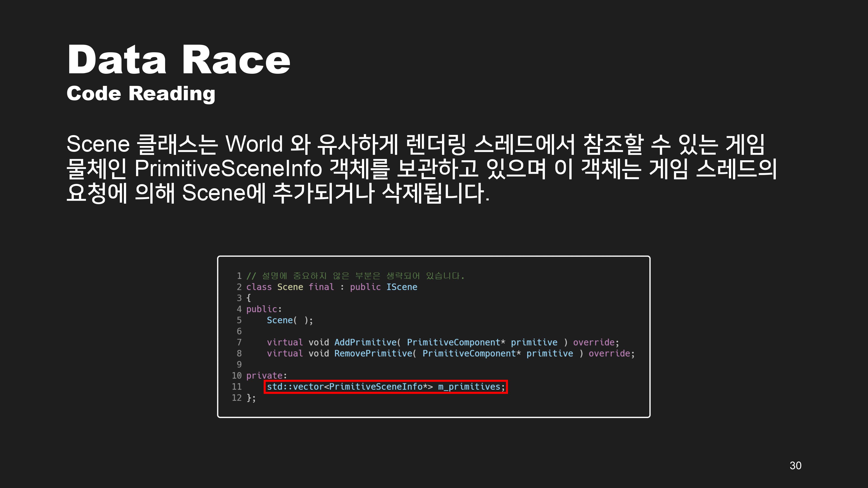Click the 'Scene( );' constructor declaration
Image resolution: width=868 pixels, height=488 pixels.
[290, 320]
